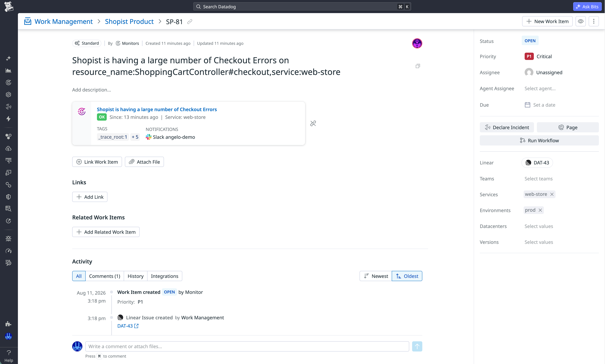Open the linked monitor title link
Viewport: 605px width, 364px height.
(157, 109)
